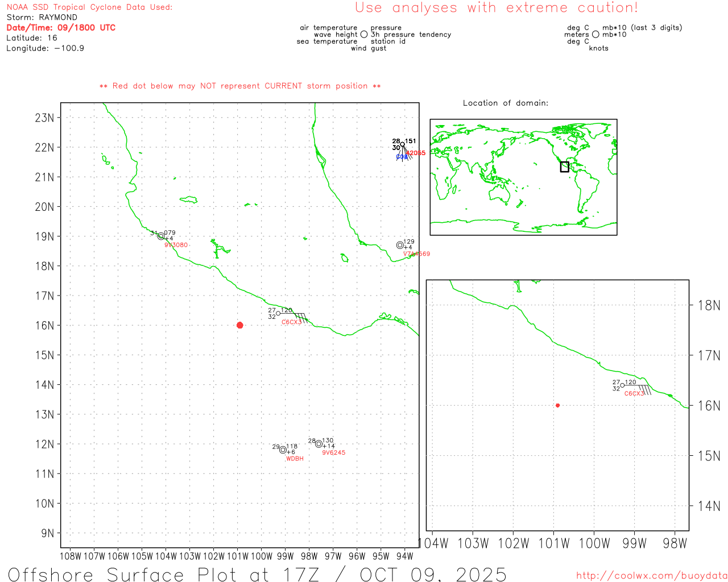This screenshot has width=728, height=582.
Task: Click the 'mb*10 (last 3 digits)' legend label
Action: pos(642,28)
